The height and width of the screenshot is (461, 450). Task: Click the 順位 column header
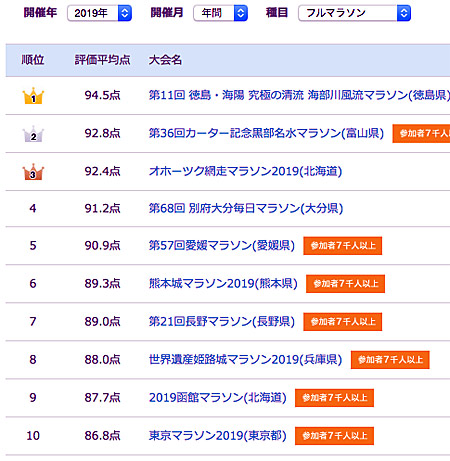pyautogui.click(x=33, y=60)
